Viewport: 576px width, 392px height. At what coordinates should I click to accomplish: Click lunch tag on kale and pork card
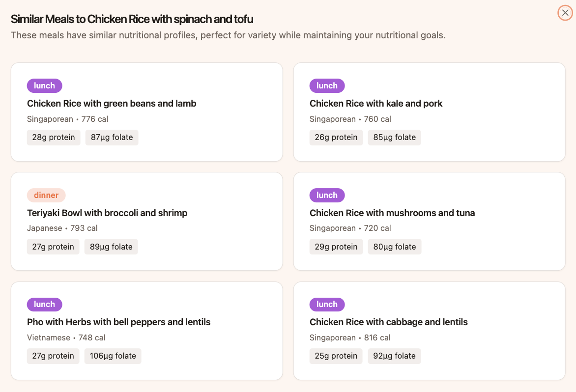327,85
